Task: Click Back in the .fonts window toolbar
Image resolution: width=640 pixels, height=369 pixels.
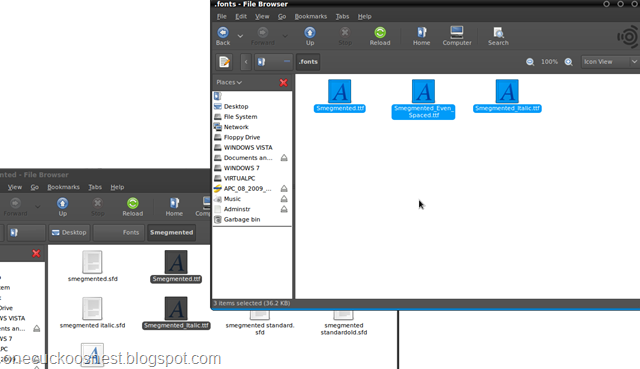Action: point(223,36)
